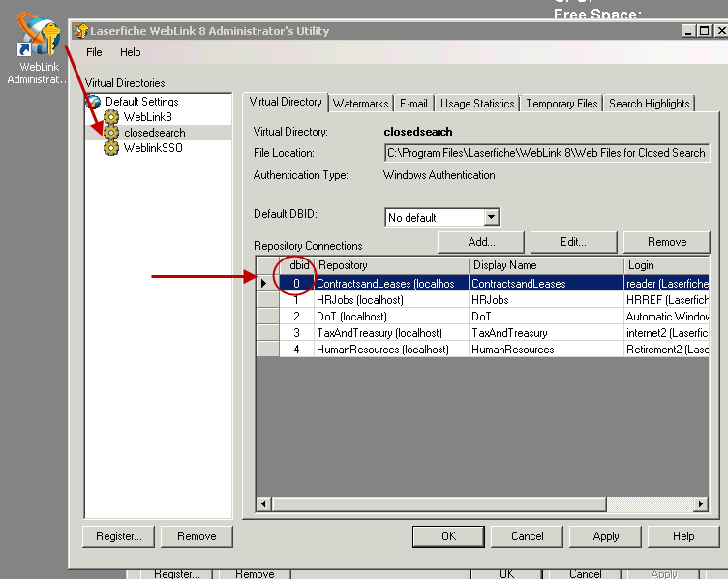Click the grid's left scroll arrow
728x579 pixels.
pos(264,503)
